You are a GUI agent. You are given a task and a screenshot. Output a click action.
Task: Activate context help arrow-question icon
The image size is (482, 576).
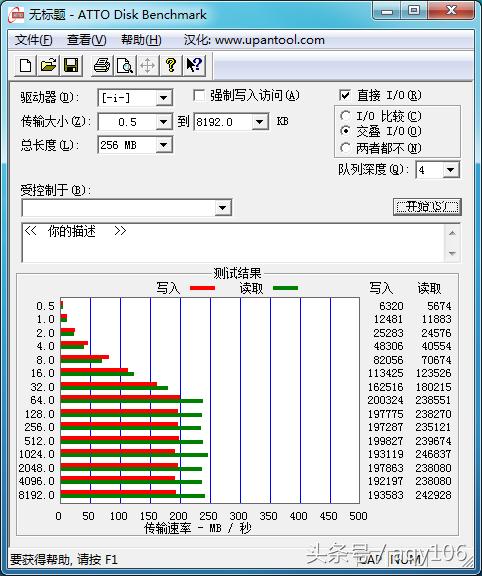pyautogui.click(x=194, y=66)
